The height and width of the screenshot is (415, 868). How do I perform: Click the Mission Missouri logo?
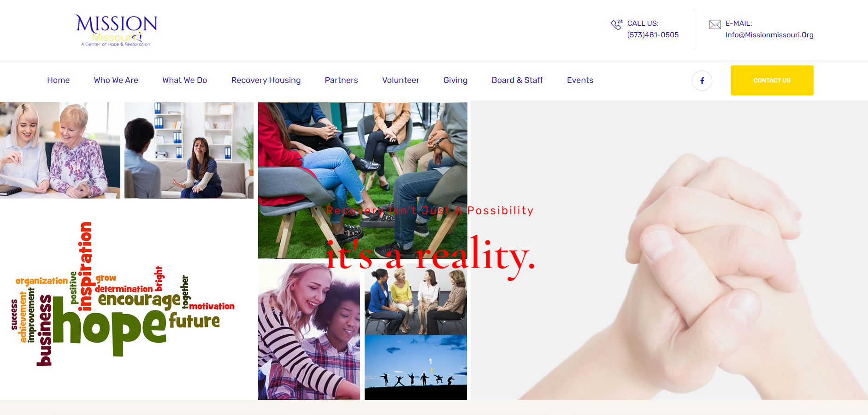(x=116, y=30)
